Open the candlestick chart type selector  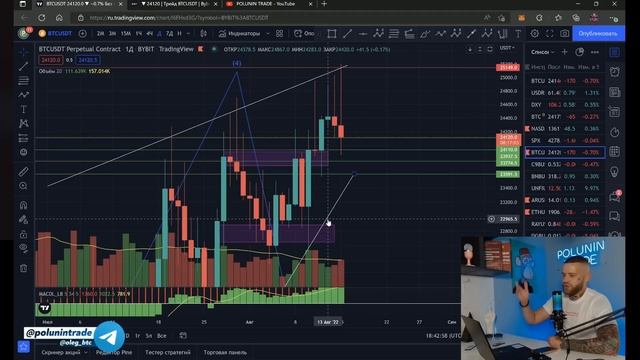point(203,33)
